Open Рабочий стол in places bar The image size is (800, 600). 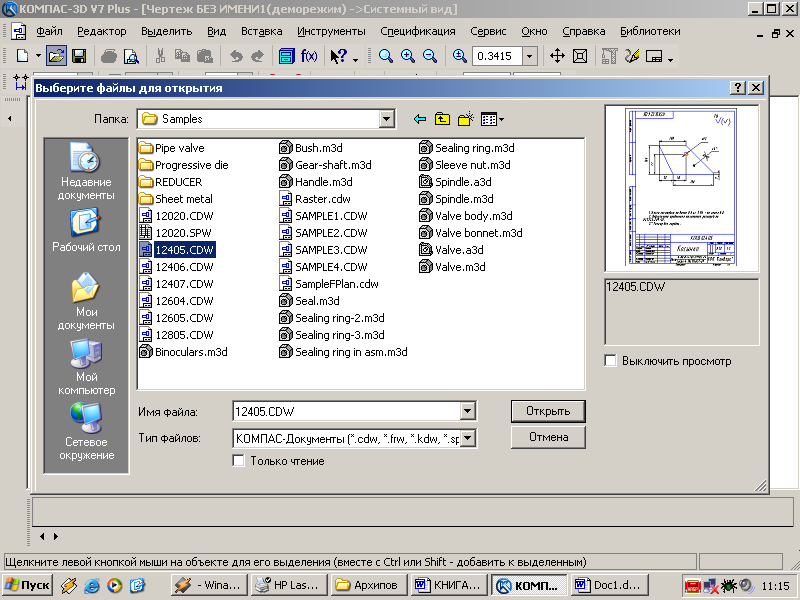pos(86,230)
